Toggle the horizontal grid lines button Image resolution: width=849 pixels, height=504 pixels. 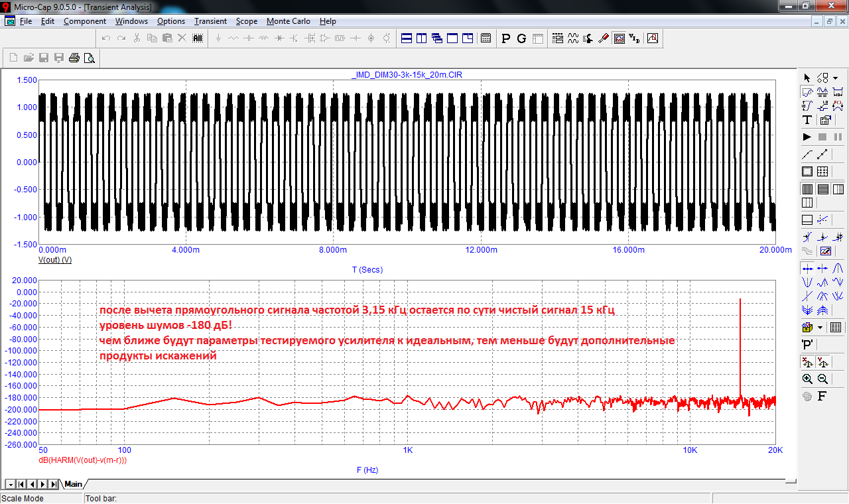click(822, 189)
